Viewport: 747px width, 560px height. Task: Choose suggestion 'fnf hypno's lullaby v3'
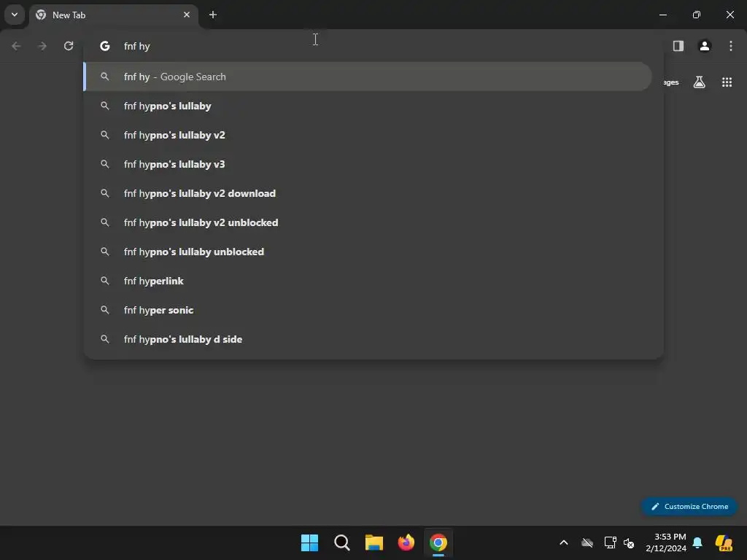tap(368, 164)
